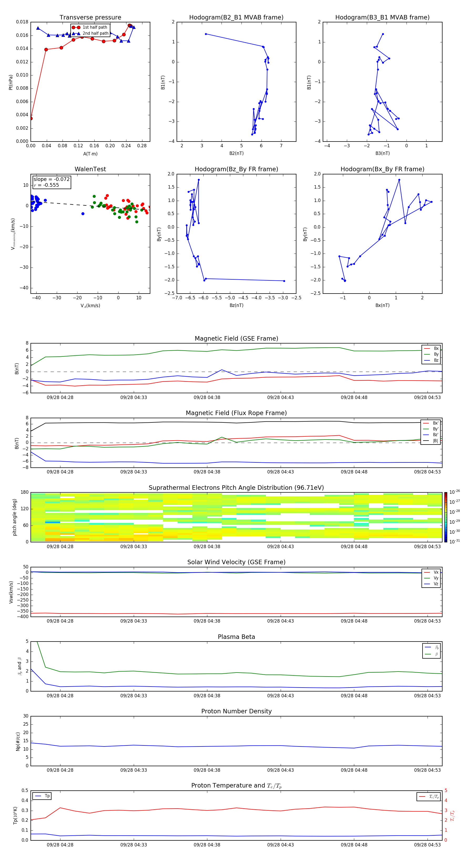Click the "V_remaining(km/s)" y-axis label
This screenshot has width=473, height=868.
coord(13,234)
